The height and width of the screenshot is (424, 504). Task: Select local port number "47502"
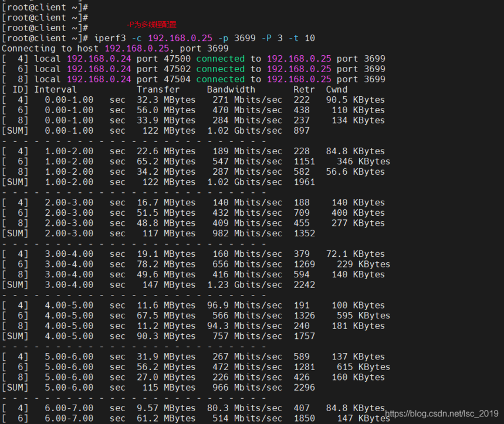[177, 69]
